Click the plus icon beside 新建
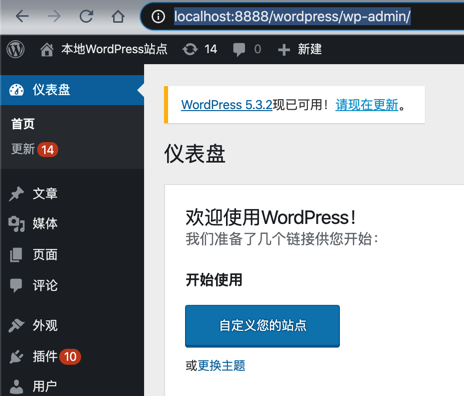Screen dimensions: 464x396 [284, 50]
